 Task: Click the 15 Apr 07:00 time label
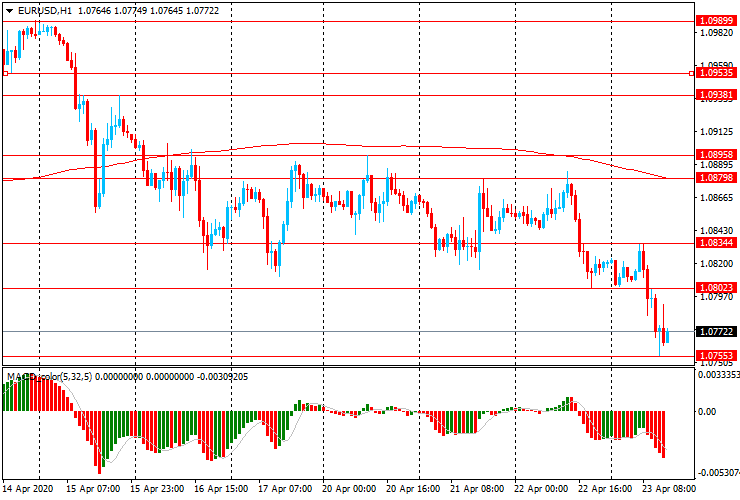[93, 489]
